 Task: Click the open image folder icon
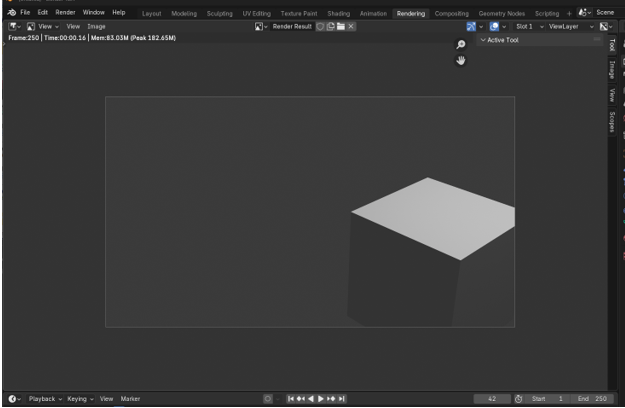340,26
